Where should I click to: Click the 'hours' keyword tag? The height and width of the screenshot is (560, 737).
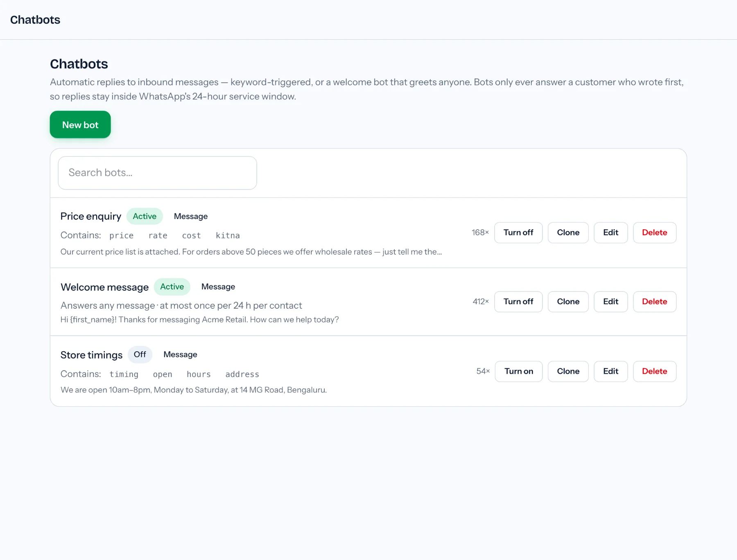pyautogui.click(x=199, y=374)
